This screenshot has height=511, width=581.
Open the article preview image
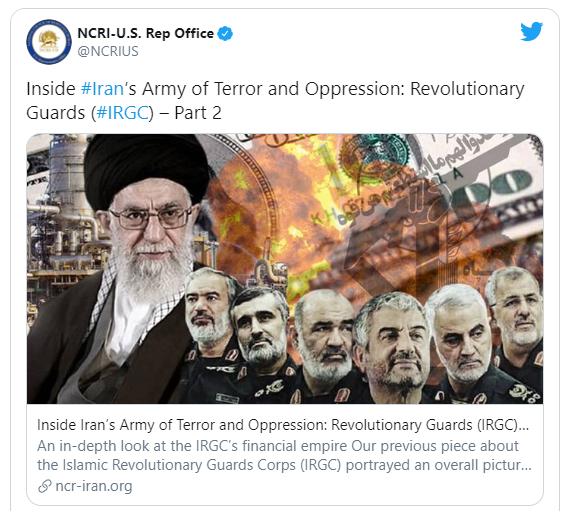pyautogui.click(x=285, y=269)
